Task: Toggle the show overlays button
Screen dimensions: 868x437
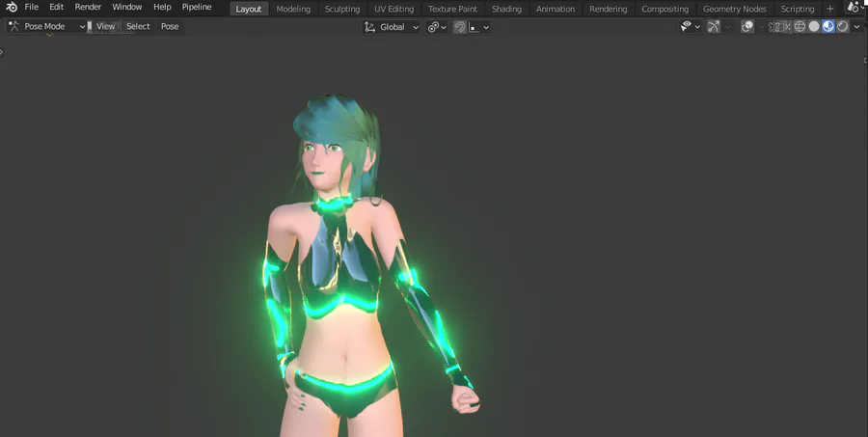Action: tap(747, 27)
